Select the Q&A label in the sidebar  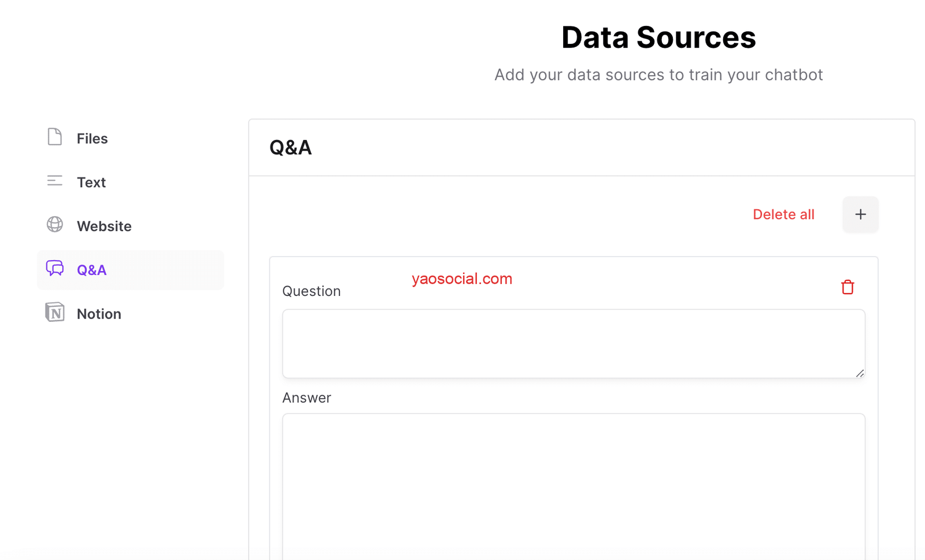(91, 270)
